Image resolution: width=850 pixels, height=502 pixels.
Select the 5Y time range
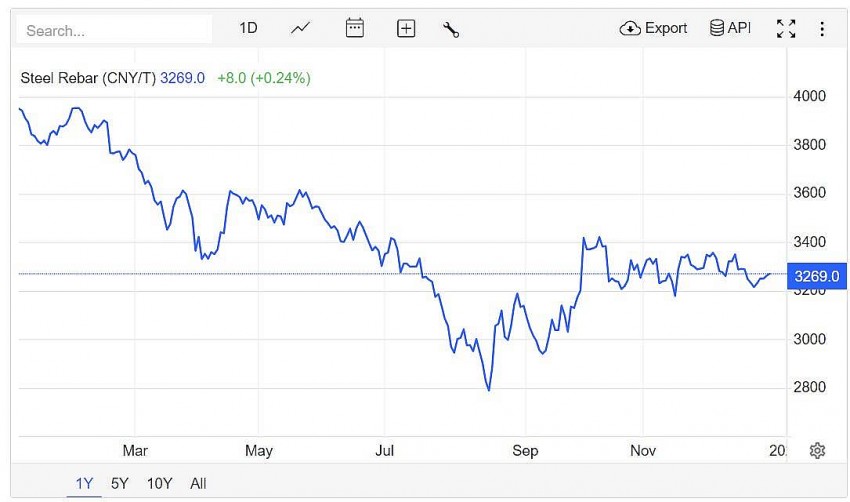click(x=120, y=484)
